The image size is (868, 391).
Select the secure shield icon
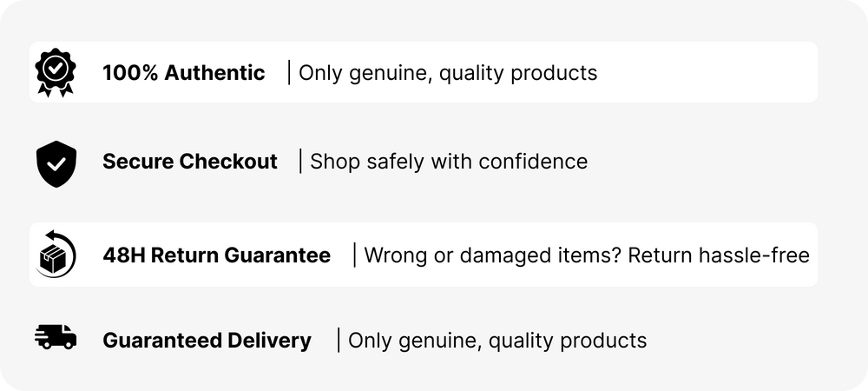tap(56, 163)
